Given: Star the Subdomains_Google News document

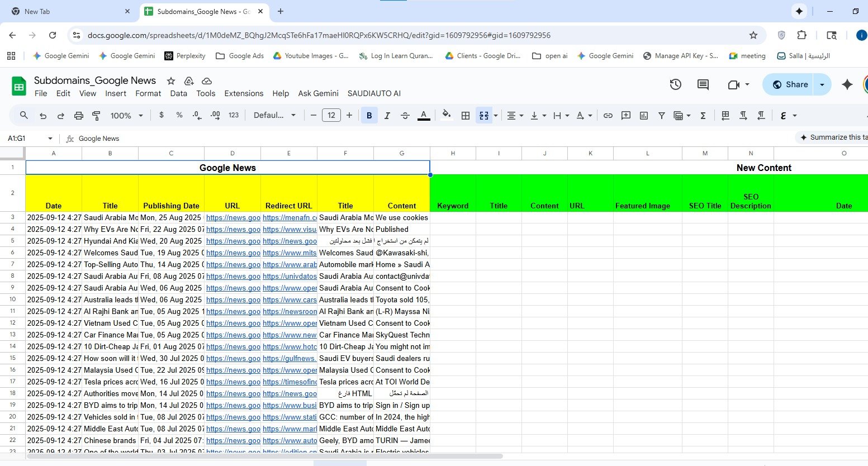Looking at the screenshot, I should (x=171, y=81).
